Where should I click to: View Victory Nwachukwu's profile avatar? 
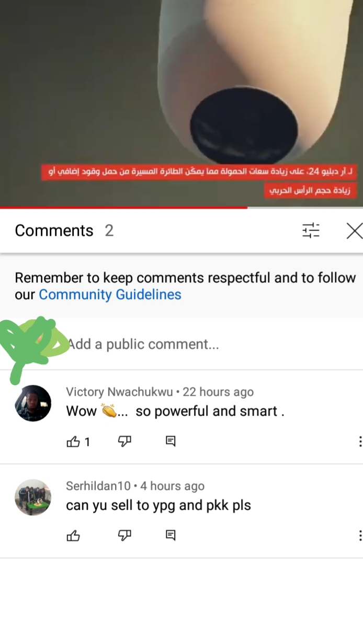33,404
